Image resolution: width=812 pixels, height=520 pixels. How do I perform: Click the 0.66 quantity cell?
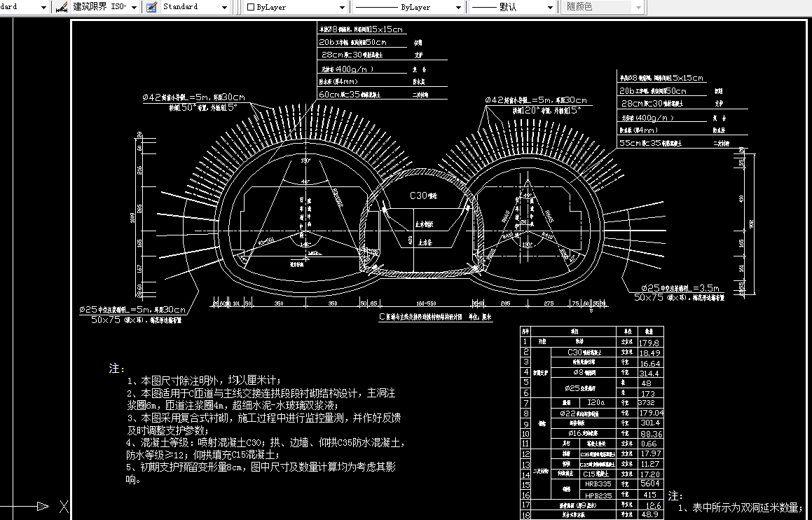[x=650, y=444]
